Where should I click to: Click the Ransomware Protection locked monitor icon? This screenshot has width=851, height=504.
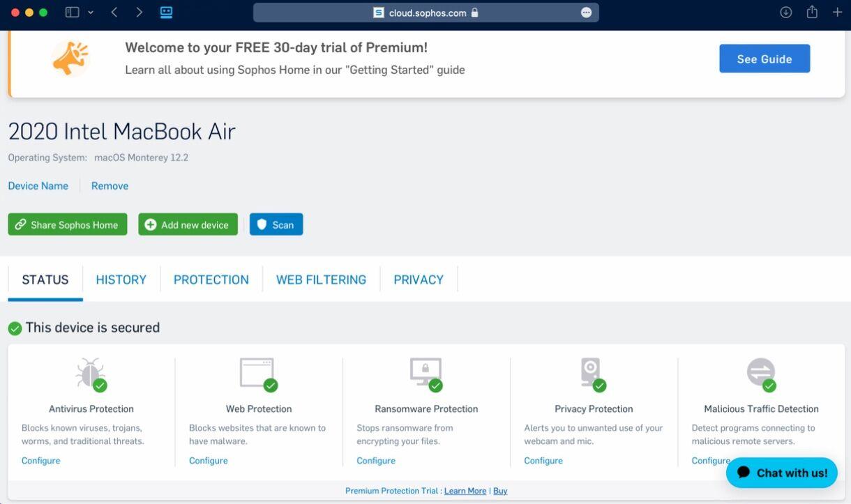click(x=426, y=374)
